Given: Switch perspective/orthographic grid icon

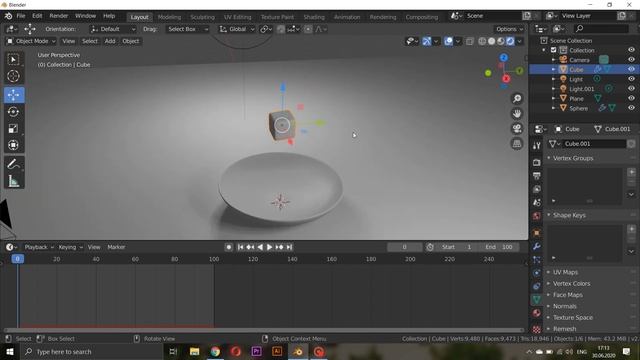Looking at the screenshot, I should point(517,144).
